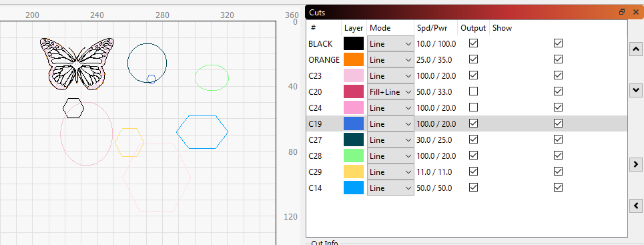Click the move layer down arrow button
This screenshot has width=644, height=245.
(636, 89)
